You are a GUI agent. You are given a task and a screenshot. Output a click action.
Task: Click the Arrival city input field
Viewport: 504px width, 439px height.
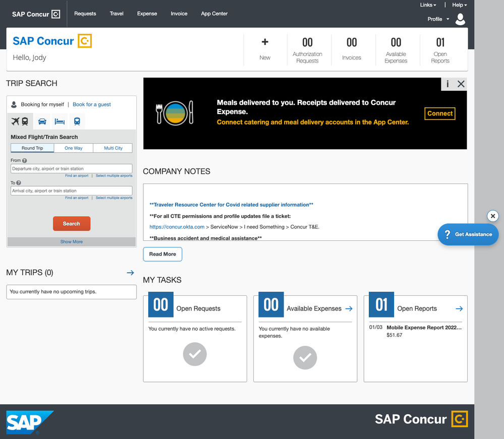(x=71, y=191)
